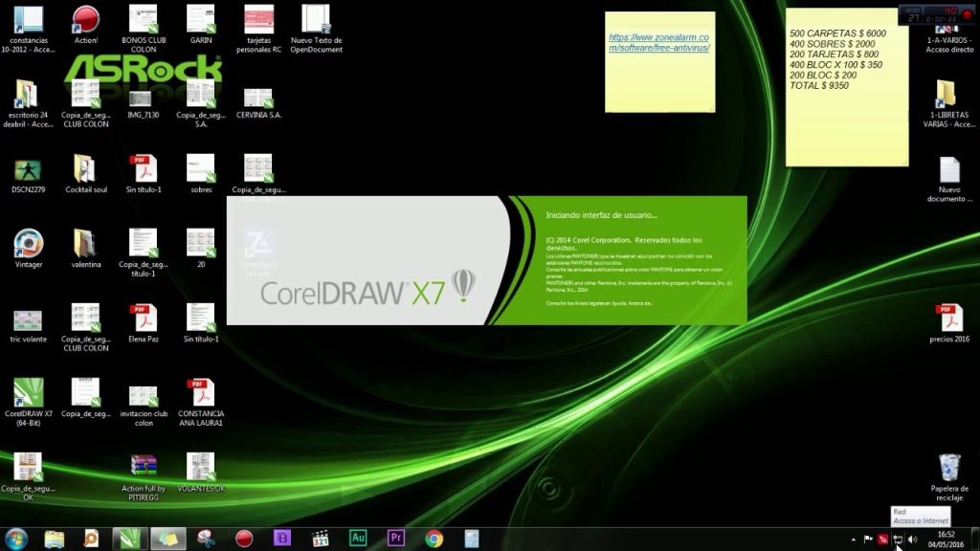
Task: Open Windows Explorer from the taskbar
Action: (54, 539)
